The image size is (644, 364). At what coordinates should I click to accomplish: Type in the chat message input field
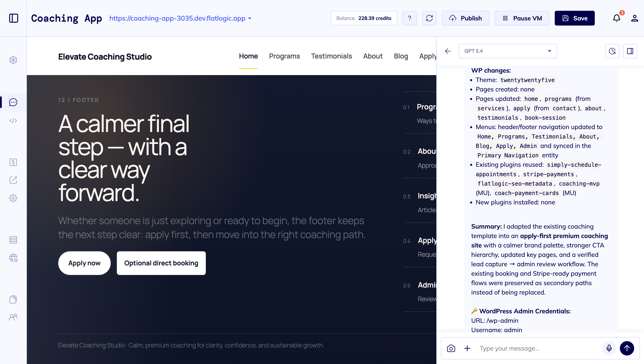tap(525, 348)
